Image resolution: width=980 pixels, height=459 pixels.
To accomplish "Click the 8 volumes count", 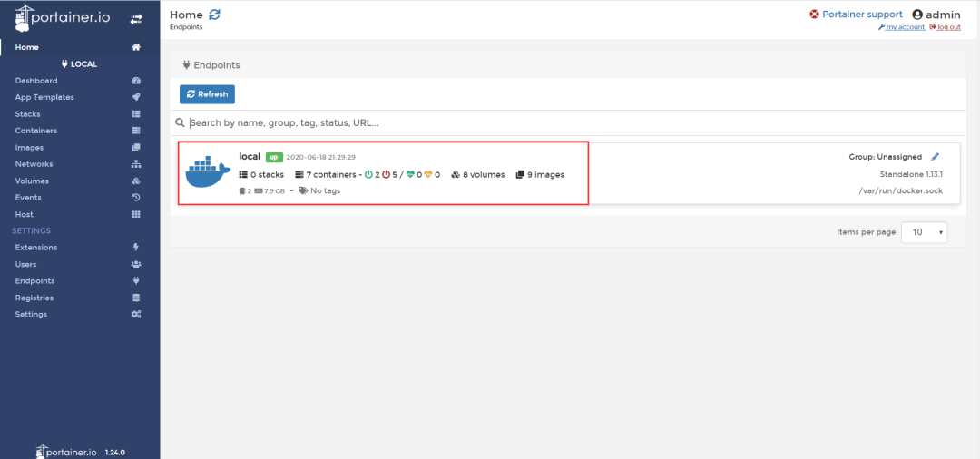I will (x=478, y=175).
